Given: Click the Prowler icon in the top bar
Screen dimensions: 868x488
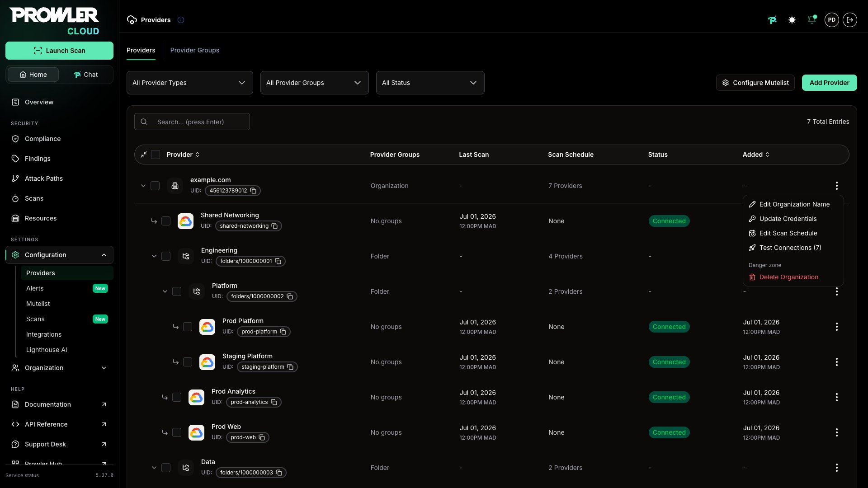Looking at the screenshot, I should 772,20.
